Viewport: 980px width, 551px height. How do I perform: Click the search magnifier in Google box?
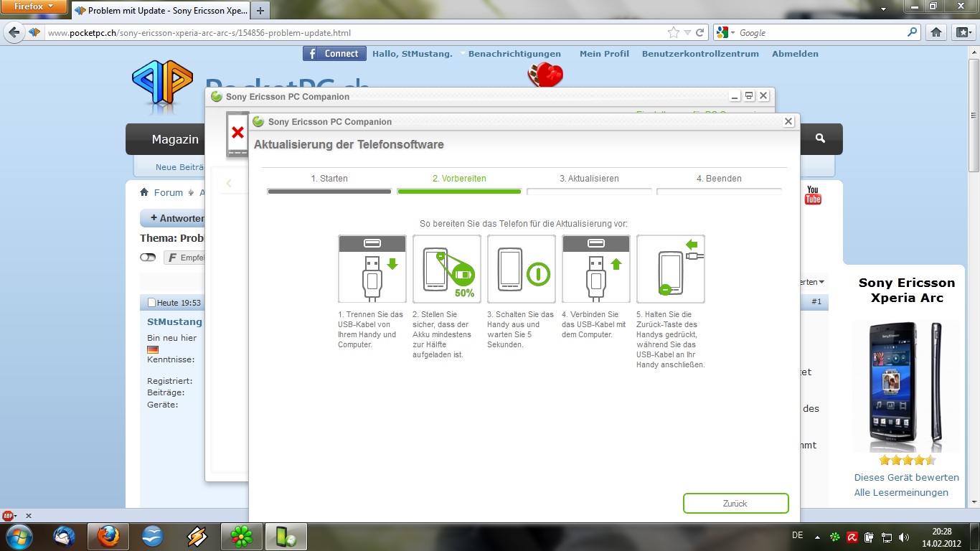coord(913,32)
